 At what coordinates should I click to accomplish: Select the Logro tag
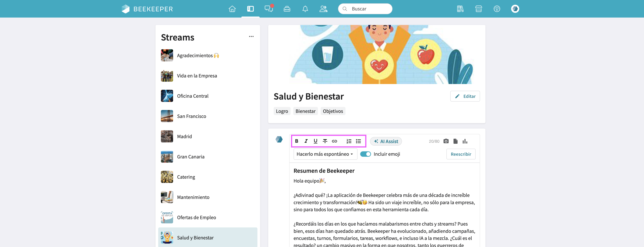(x=282, y=111)
